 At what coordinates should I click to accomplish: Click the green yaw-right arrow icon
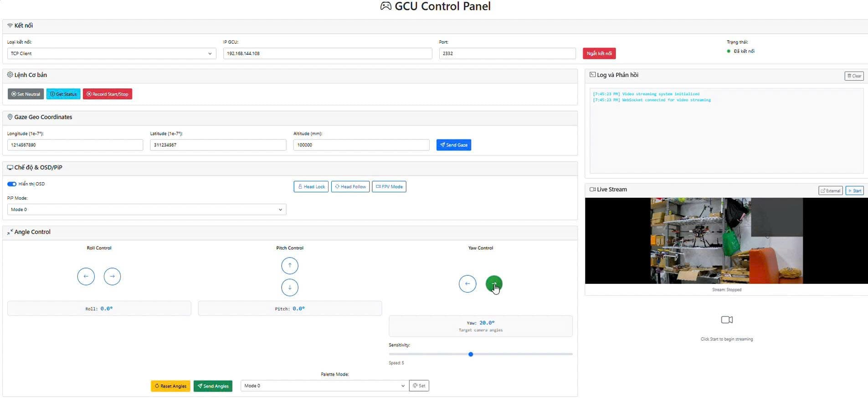pos(494,283)
